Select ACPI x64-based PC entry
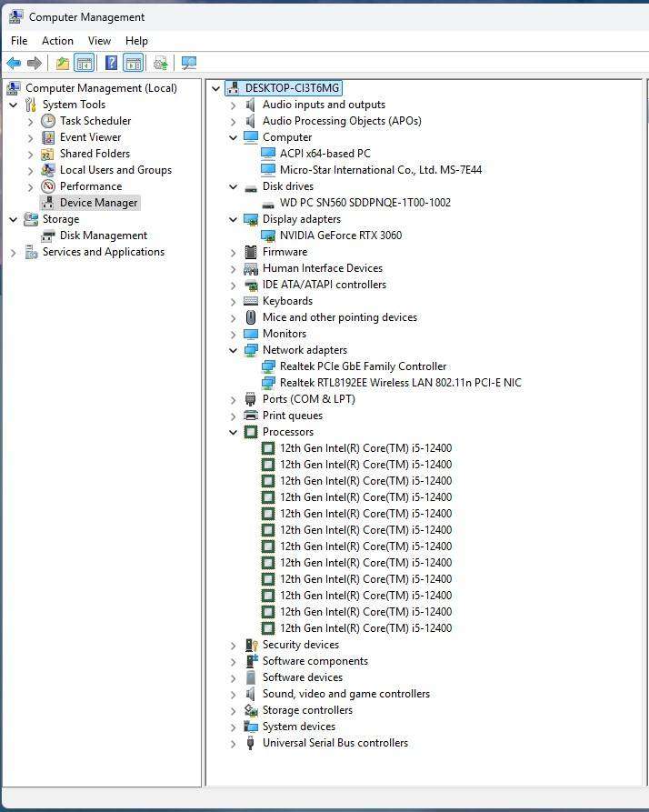Image resolution: width=649 pixels, height=812 pixels. point(325,154)
